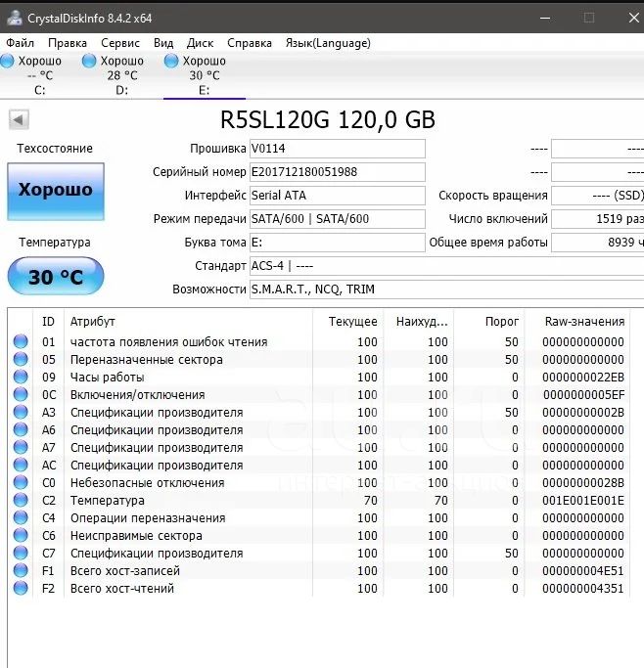Select row Часы работы
644x668 pixels.
click(319, 377)
